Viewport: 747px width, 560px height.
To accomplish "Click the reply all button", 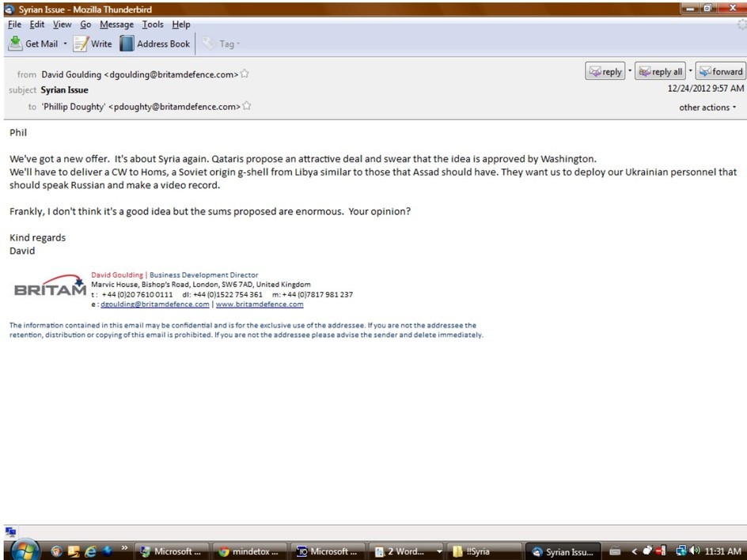I will point(660,71).
